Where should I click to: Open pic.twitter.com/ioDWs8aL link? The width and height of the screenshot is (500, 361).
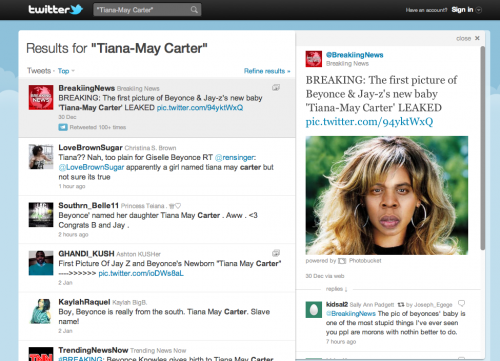(x=141, y=273)
